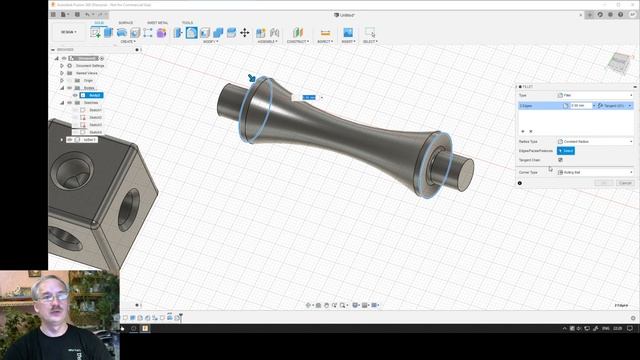Viewport: 640px width, 360px height.
Task: Open the Corner Type dropdown
Action: pos(595,172)
